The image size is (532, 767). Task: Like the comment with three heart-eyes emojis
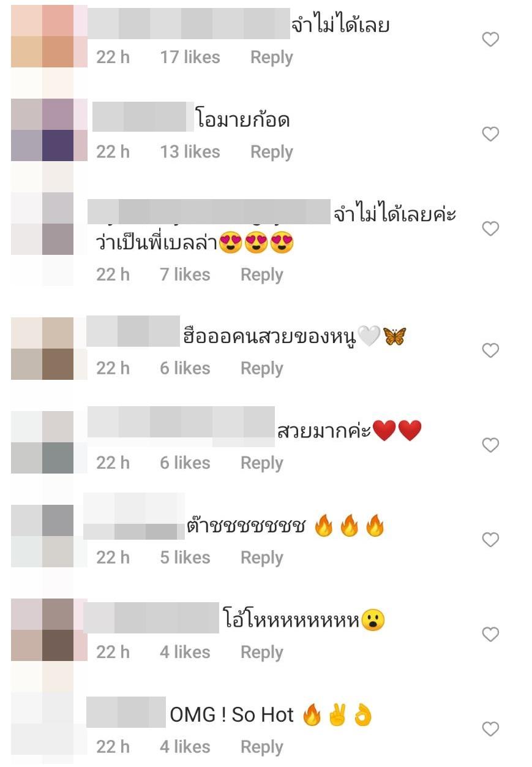[x=490, y=229]
